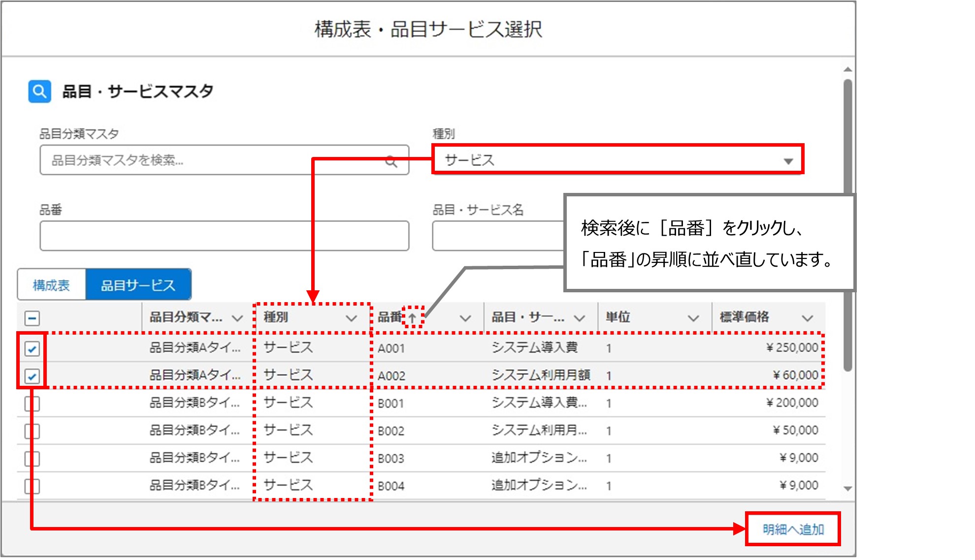Image resolution: width=975 pixels, height=560 pixels.
Task: Click the B001 品番 cell
Action: [x=391, y=404]
